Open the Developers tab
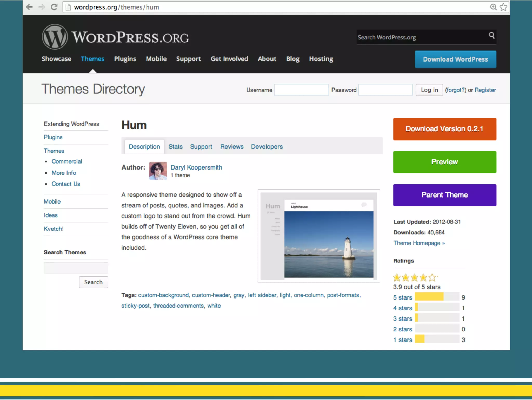Viewport: 532px width, 400px height. point(267,147)
